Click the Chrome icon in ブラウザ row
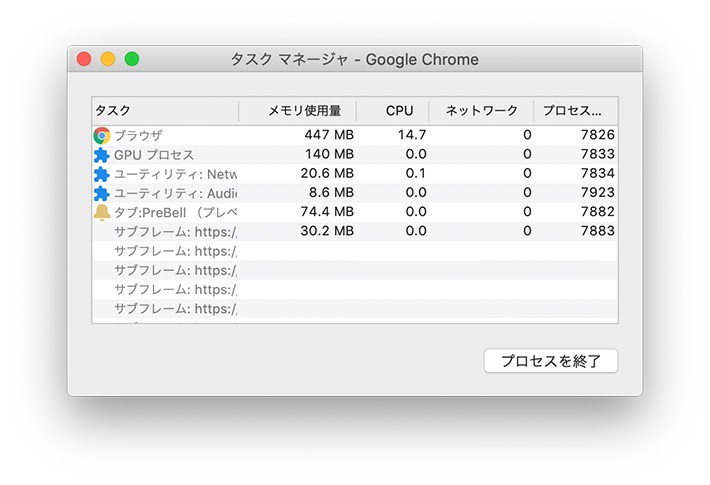This screenshot has height=485, width=710. click(102, 135)
